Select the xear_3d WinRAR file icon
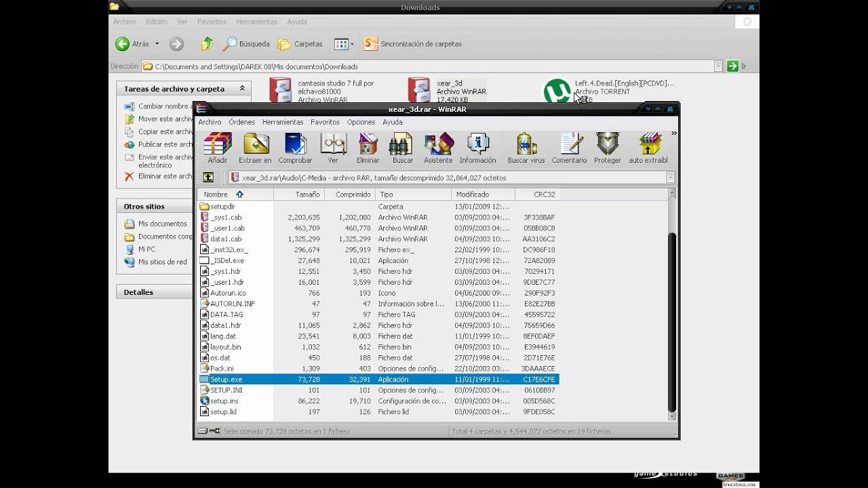 click(x=419, y=89)
